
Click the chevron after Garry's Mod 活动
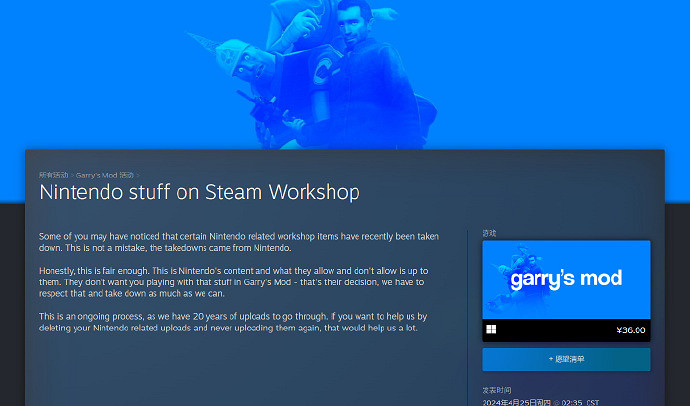[x=138, y=175]
